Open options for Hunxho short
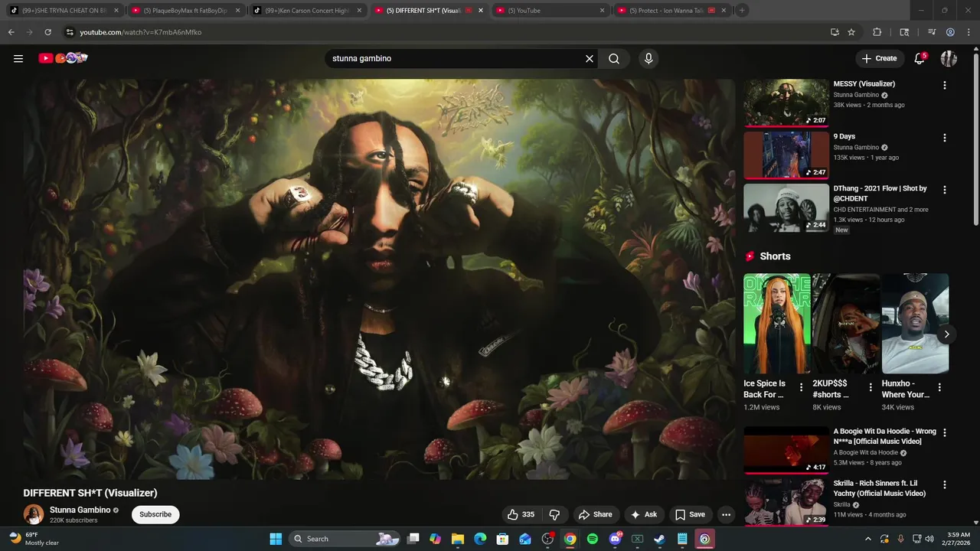980x551 pixels. (x=939, y=387)
